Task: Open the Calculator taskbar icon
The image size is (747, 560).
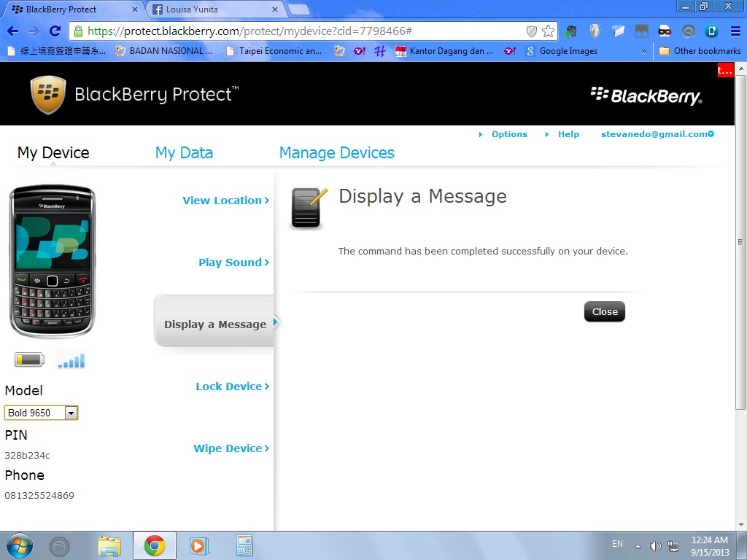Action: 244,545
